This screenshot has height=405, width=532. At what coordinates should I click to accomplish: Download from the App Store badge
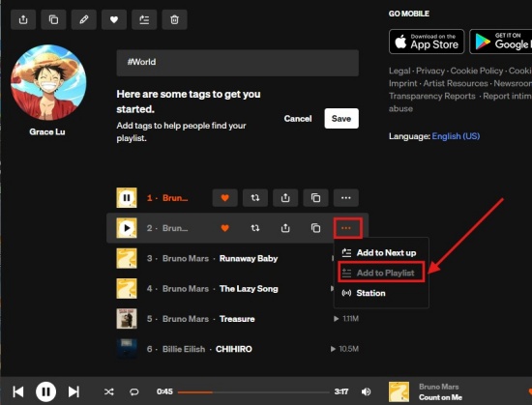pos(427,42)
